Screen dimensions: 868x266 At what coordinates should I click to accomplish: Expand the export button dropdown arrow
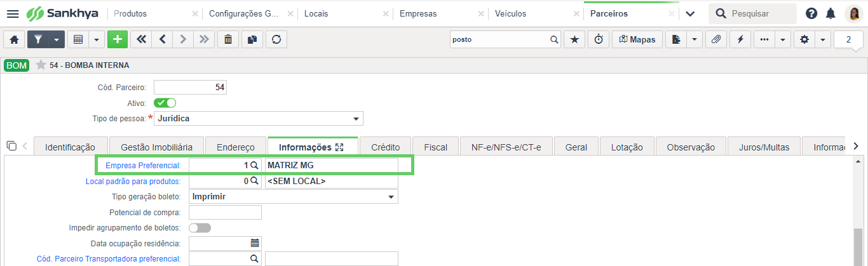pyautogui.click(x=694, y=39)
